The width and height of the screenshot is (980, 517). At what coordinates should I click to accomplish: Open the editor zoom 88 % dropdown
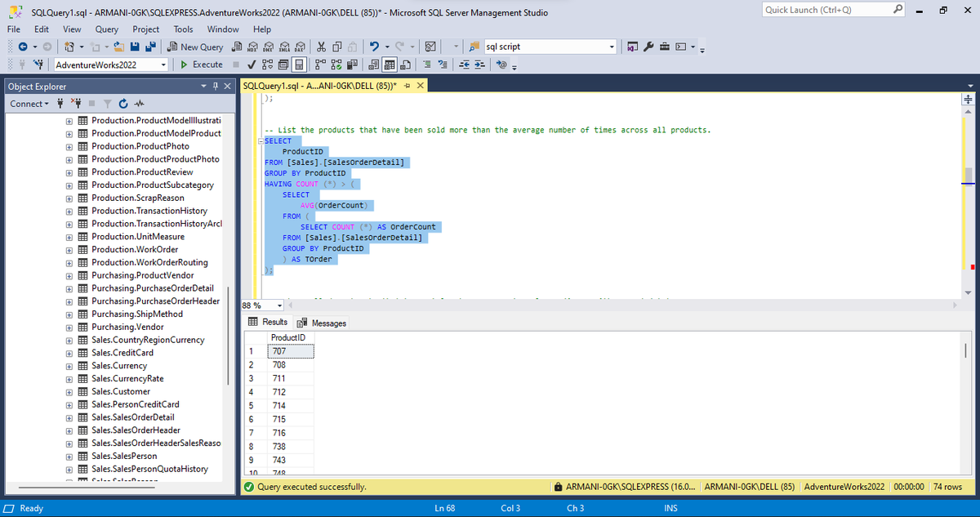[x=281, y=305]
